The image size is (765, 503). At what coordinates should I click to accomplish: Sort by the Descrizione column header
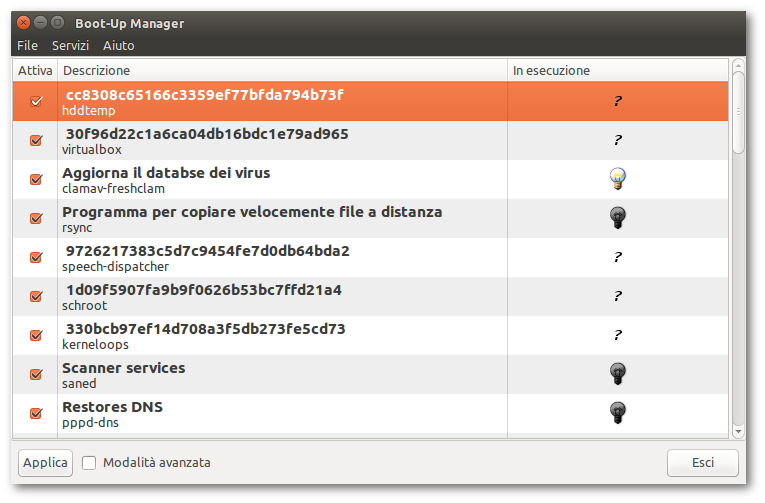[280, 71]
